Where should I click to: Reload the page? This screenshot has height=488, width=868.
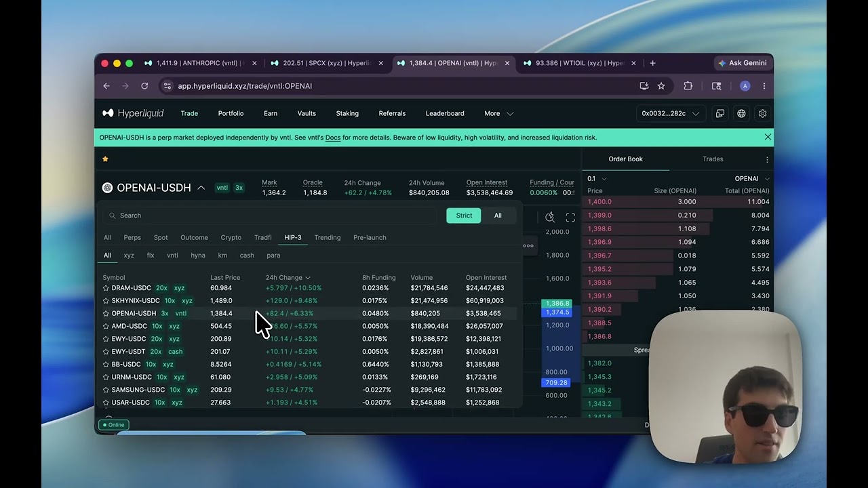[x=144, y=86]
